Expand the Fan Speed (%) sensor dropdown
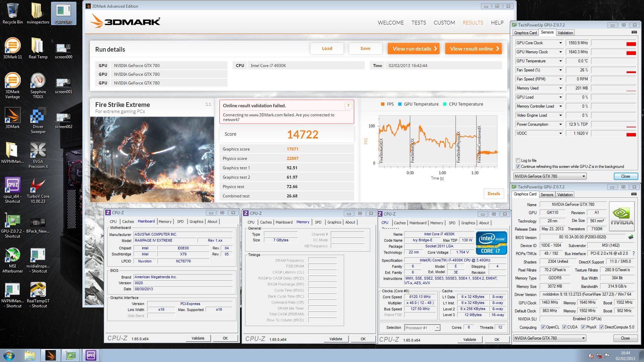 (560, 70)
